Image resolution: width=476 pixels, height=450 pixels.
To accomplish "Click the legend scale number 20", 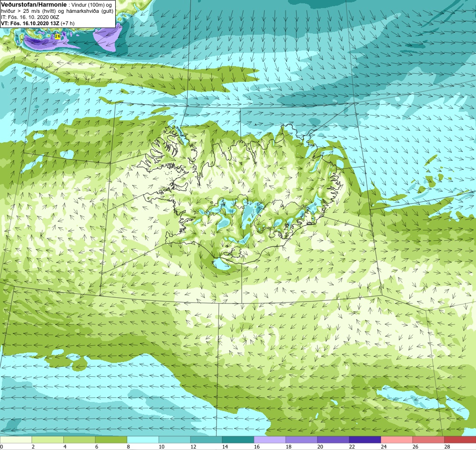I will click(320, 447).
